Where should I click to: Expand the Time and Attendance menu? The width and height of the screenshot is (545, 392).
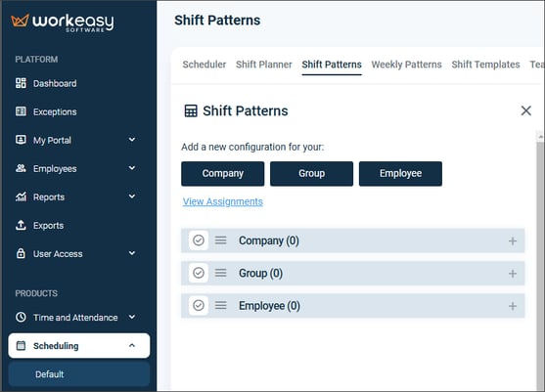75,317
